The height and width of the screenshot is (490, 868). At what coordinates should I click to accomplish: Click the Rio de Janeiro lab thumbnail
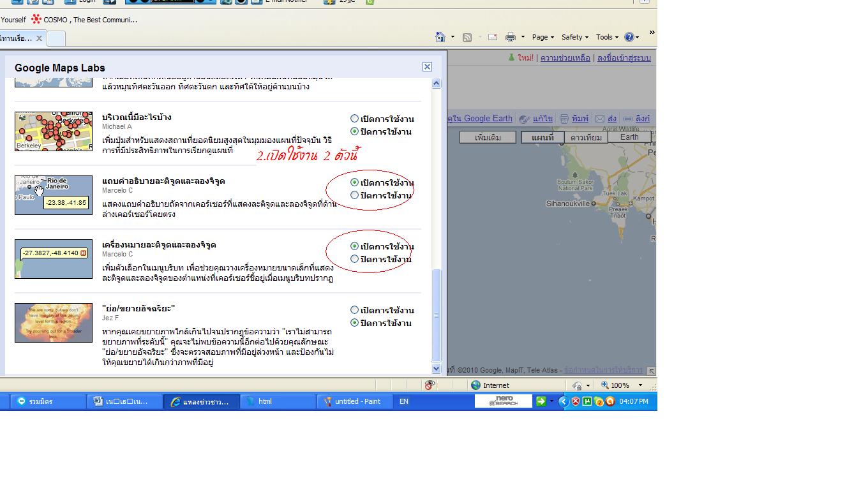point(54,195)
